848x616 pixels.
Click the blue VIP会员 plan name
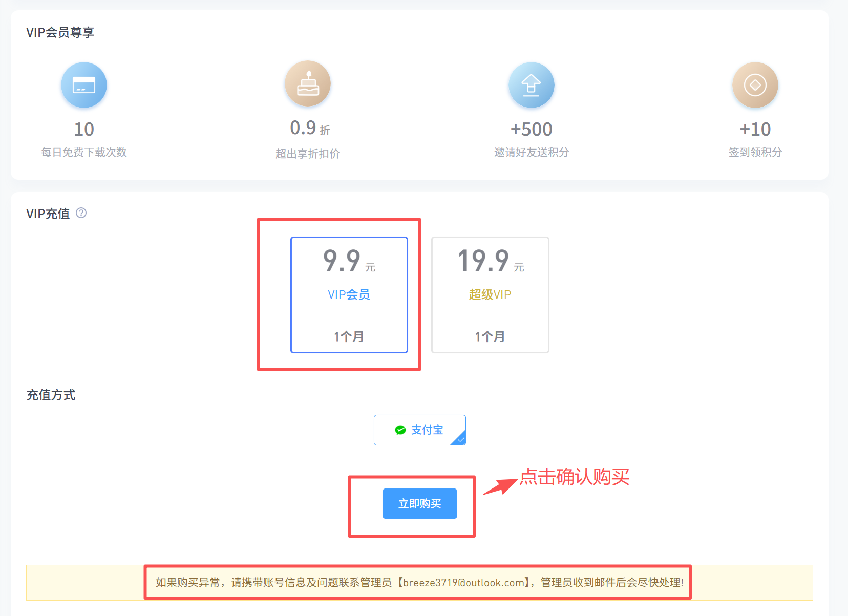[x=349, y=295]
